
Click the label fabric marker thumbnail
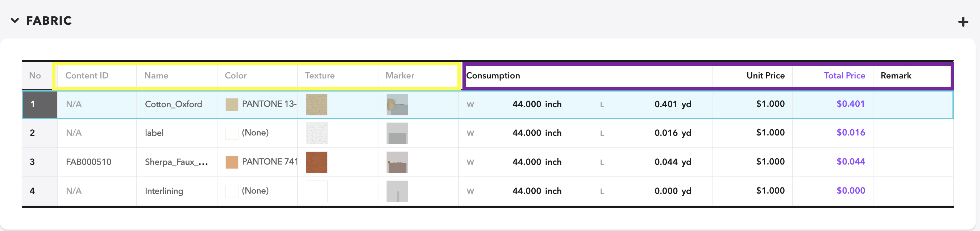pyautogui.click(x=397, y=133)
